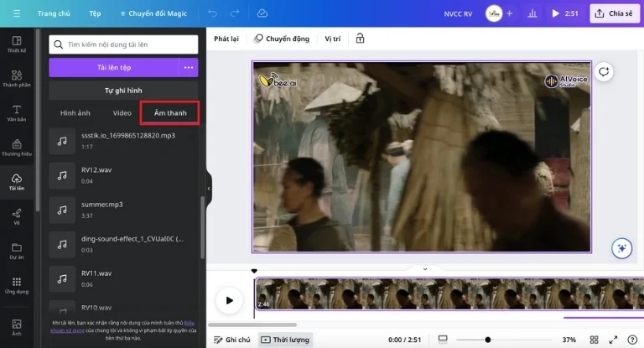The width and height of the screenshot is (644, 348).
Task: Toggle the Thời lượng duration button
Action: pos(285,340)
